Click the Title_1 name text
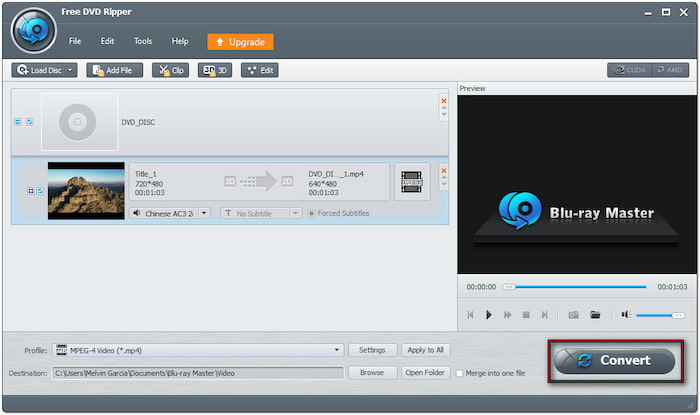Screen dimensions: 700x415 (146, 174)
